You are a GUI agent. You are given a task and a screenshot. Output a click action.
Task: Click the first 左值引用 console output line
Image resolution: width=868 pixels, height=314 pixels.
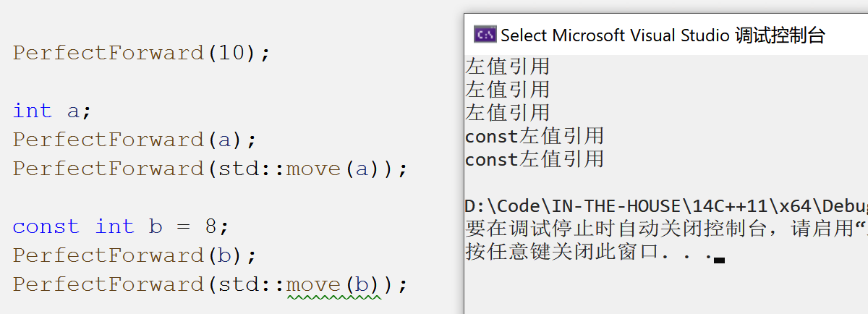(x=508, y=67)
